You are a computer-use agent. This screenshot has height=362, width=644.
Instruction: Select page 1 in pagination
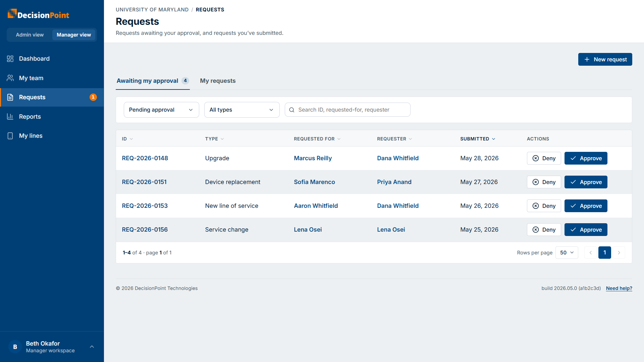pyautogui.click(x=605, y=253)
